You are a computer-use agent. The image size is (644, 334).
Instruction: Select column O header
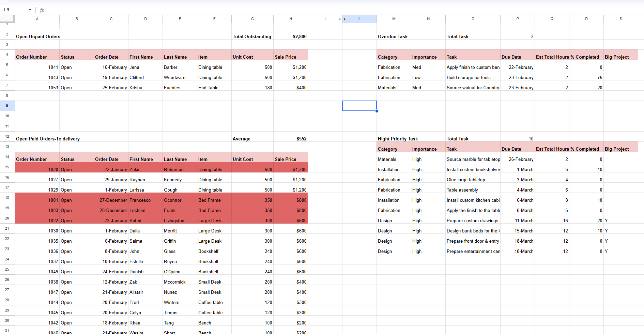tap(473, 19)
